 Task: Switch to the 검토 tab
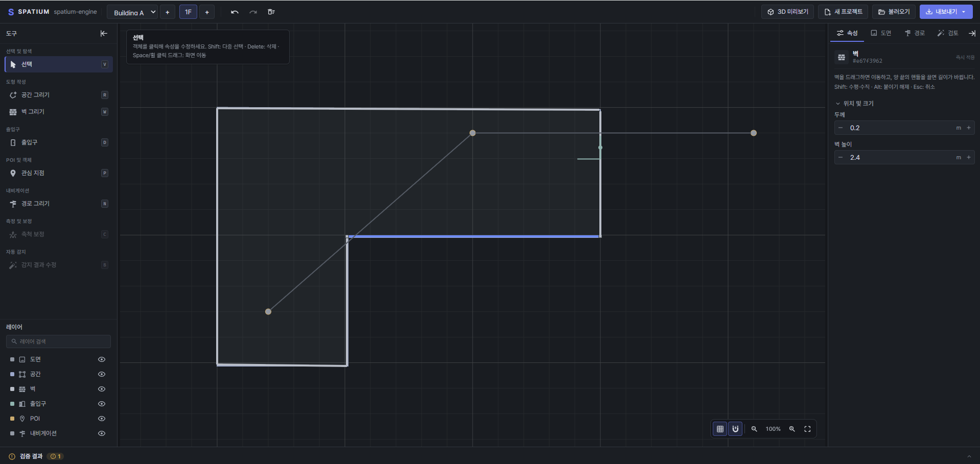[x=948, y=33]
